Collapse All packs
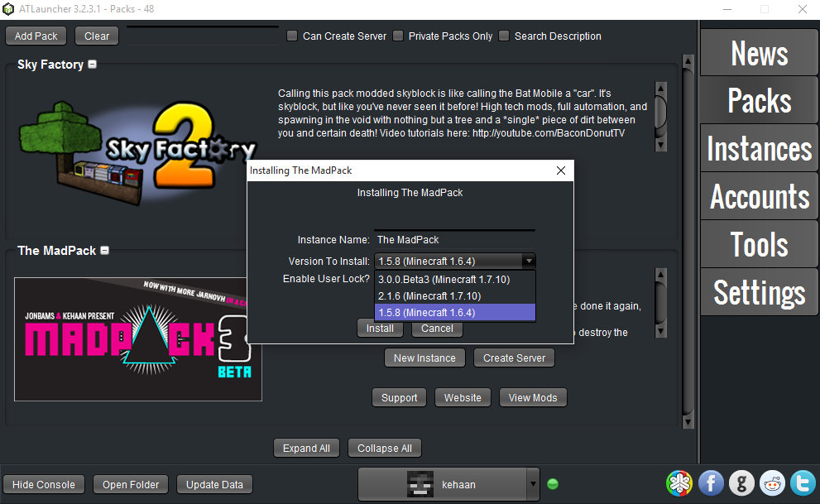The width and height of the screenshot is (820, 504). (x=385, y=448)
